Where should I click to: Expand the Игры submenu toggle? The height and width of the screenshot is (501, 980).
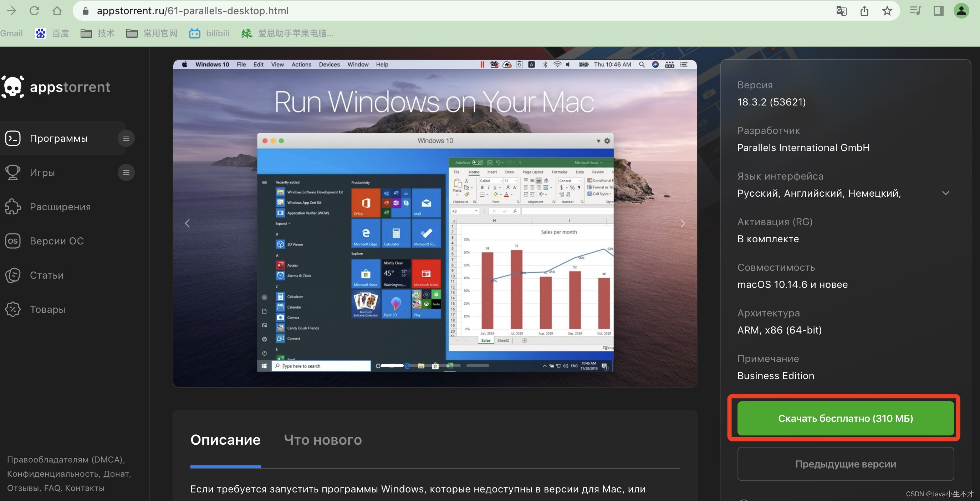pyautogui.click(x=126, y=172)
